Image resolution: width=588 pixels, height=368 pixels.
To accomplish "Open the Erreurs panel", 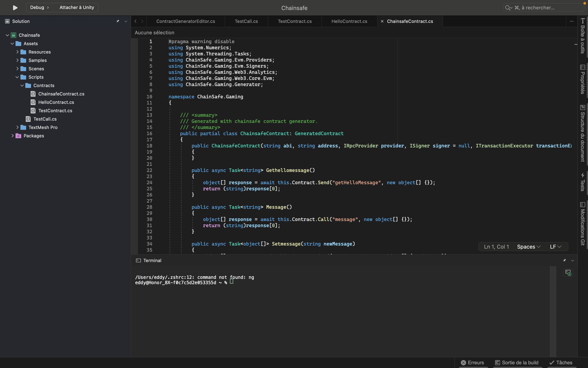I will coord(472,363).
